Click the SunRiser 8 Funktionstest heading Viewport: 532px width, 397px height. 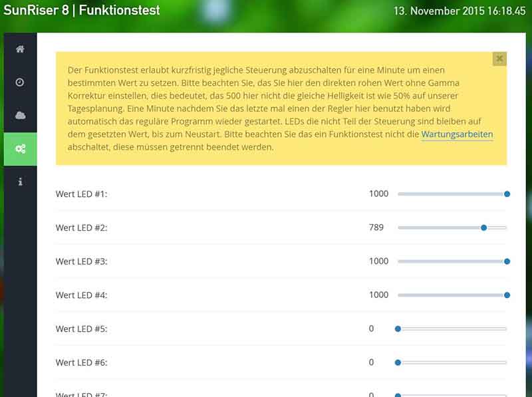pos(86,11)
